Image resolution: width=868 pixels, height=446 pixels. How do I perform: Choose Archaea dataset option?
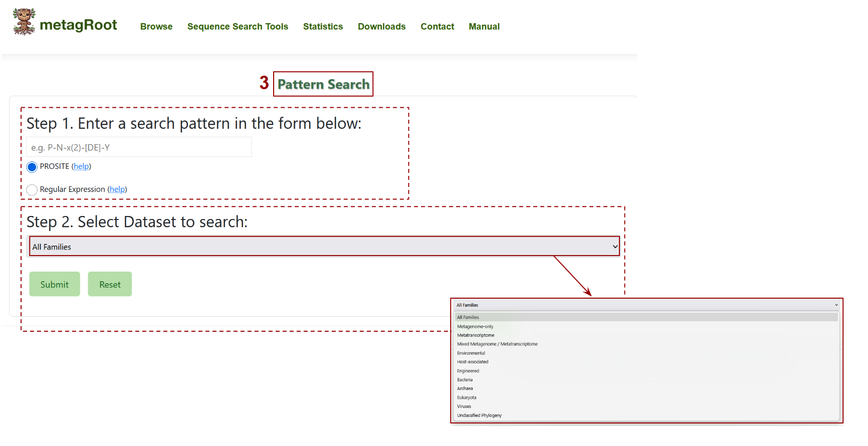646,388
